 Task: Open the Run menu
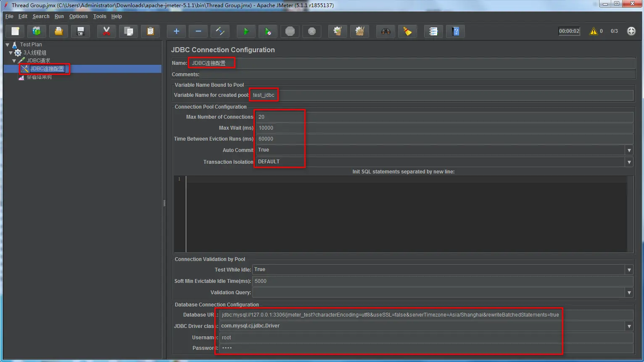click(x=59, y=16)
